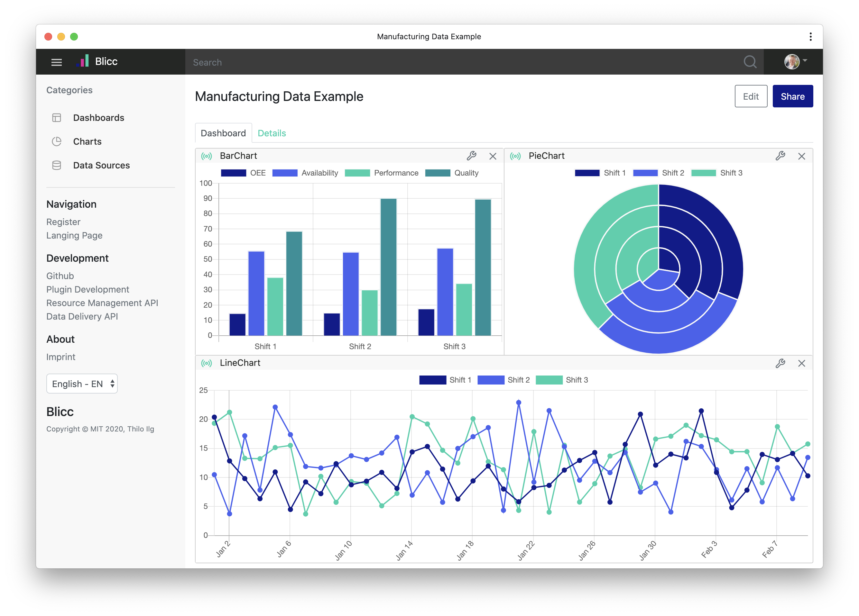Click the LineChart live signal icon
Image resolution: width=859 pixels, height=616 pixels.
tap(207, 364)
